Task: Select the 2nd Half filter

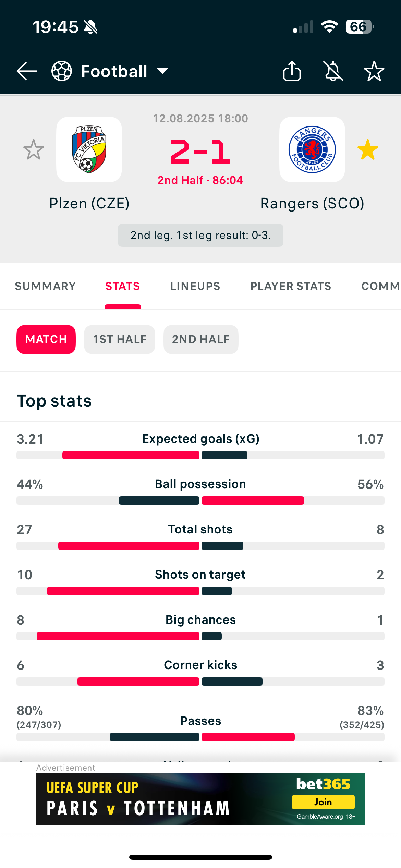Action: pos(201,339)
